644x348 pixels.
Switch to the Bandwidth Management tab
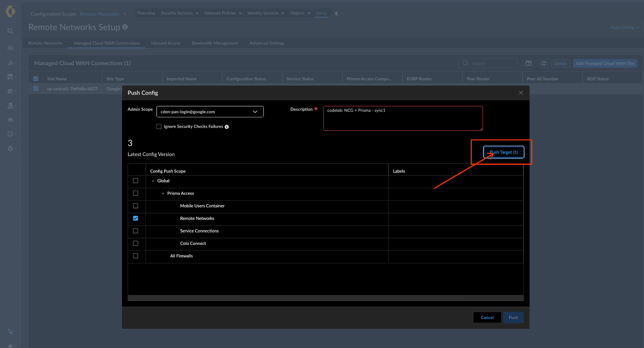click(215, 43)
